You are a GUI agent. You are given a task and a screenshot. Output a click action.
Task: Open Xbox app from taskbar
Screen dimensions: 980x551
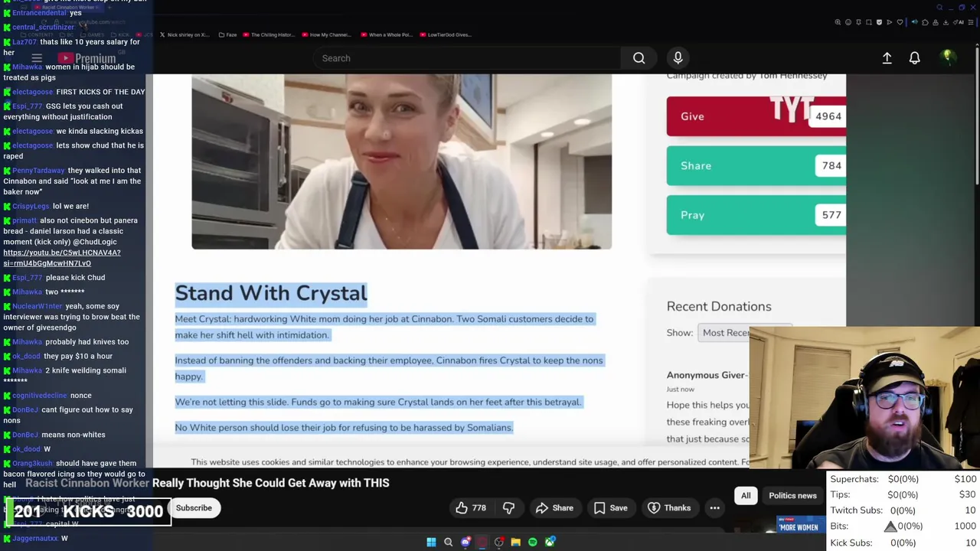(x=550, y=542)
